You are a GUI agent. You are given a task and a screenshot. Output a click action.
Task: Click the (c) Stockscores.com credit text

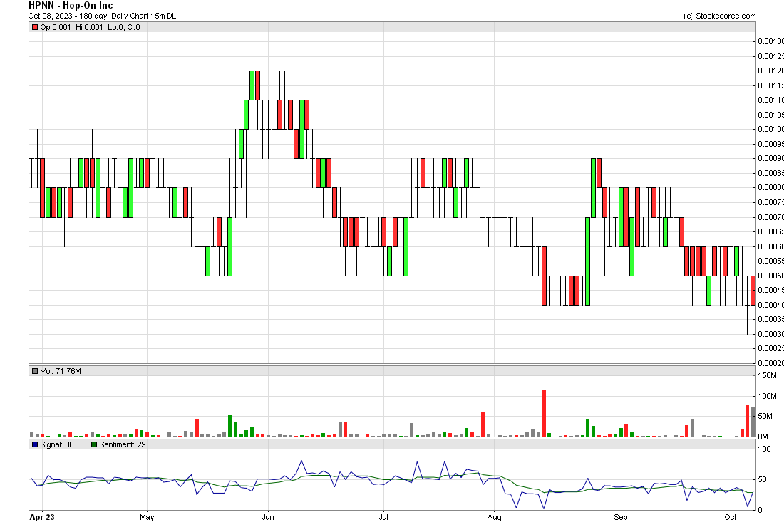point(720,16)
